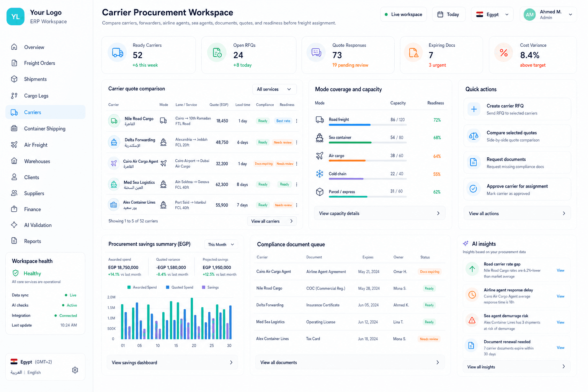Click the Road freight capacity bar

[x=367, y=125]
